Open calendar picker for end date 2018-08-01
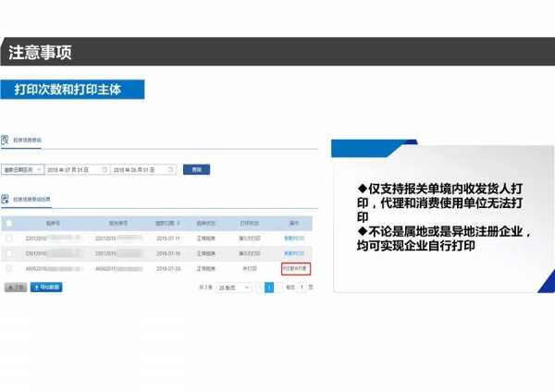555x392 pixels. (x=173, y=170)
